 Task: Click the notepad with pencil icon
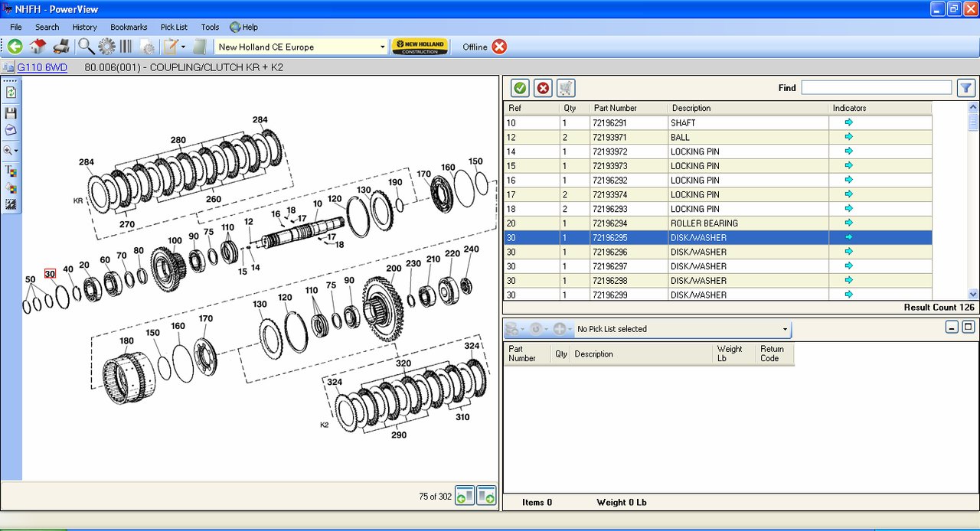[170, 47]
